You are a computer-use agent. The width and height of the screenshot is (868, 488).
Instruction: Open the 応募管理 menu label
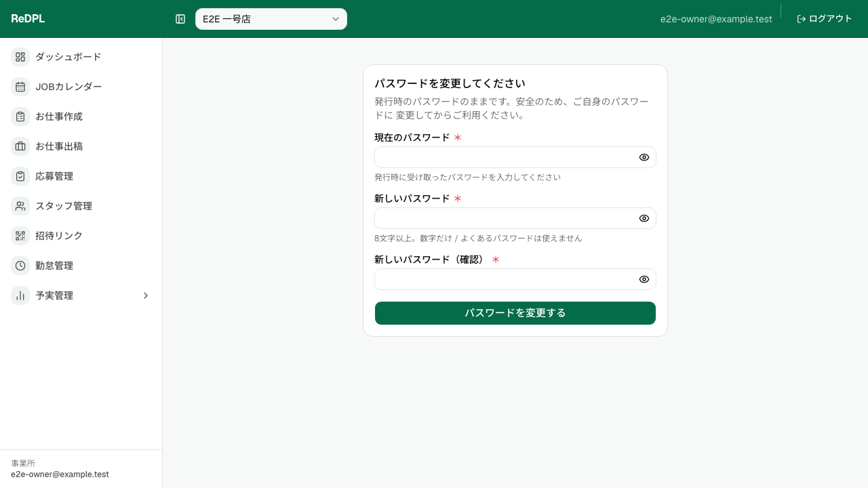click(x=54, y=176)
